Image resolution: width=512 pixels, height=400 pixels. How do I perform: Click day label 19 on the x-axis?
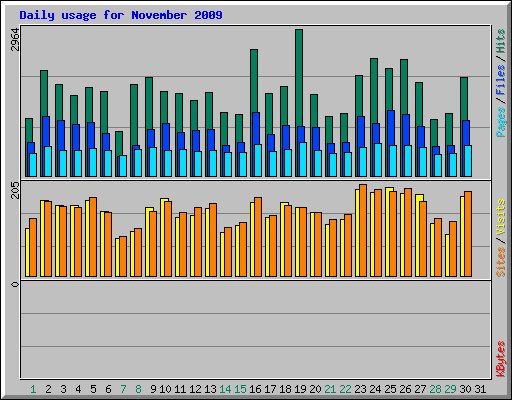(300, 389)
